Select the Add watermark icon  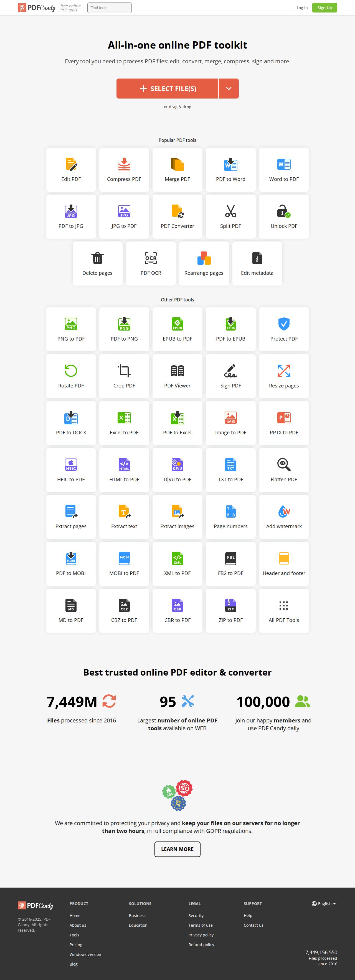pyautogui.click(x=283, y=511)
